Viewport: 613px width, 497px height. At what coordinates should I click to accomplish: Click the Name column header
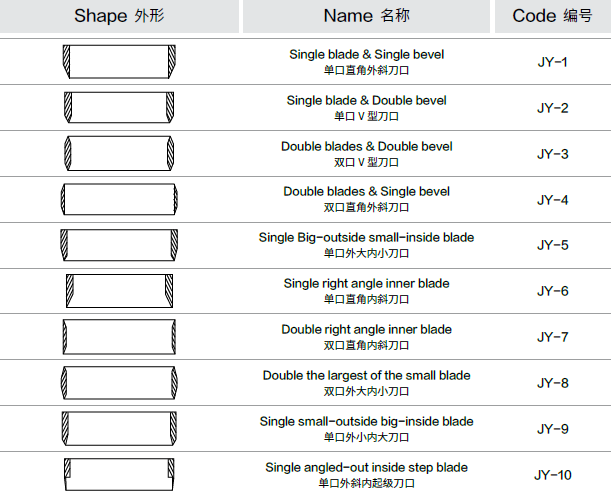click(366, 16)
